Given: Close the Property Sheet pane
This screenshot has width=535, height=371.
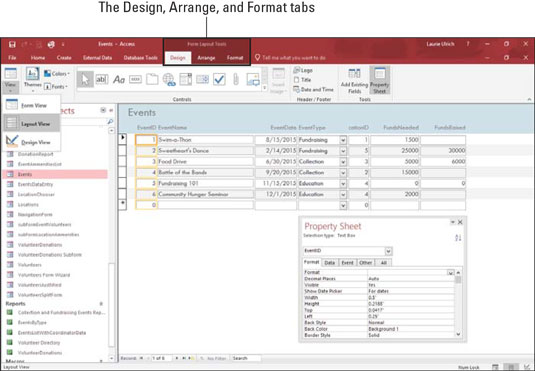Looking at the screenshot, I should point(460,222).
